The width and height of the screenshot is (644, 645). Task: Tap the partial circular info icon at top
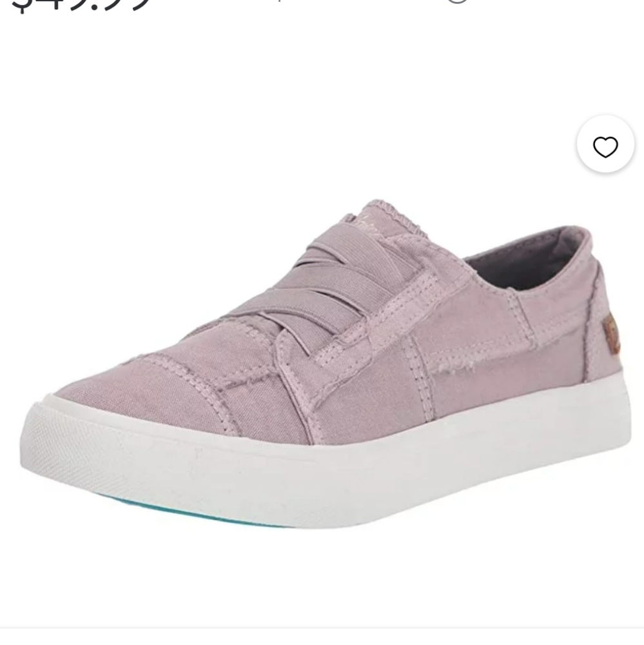[457, 1]
